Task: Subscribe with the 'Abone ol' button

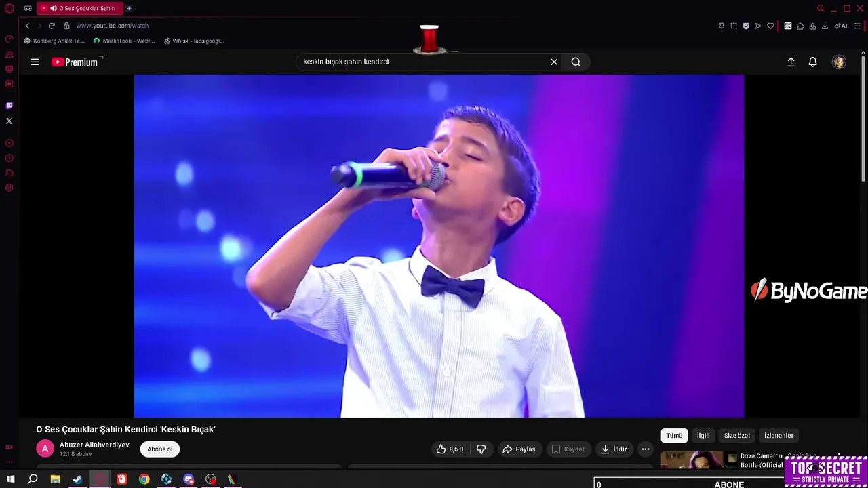Action: click(x=160, y=449)
